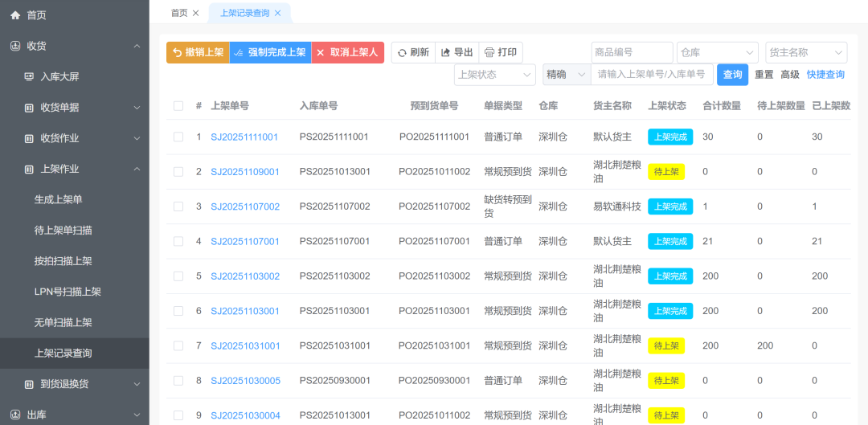The width and height of the screenshot is (868, 425).
Task: Click the home icon in sidebar
Action: [x=15, y=15]
